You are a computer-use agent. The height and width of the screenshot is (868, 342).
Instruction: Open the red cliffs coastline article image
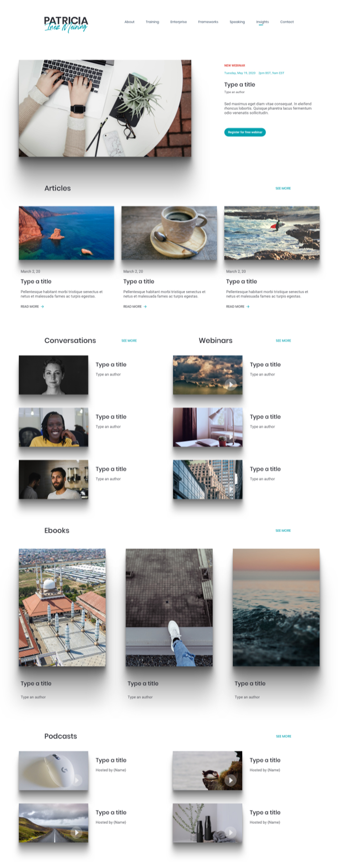66,233
